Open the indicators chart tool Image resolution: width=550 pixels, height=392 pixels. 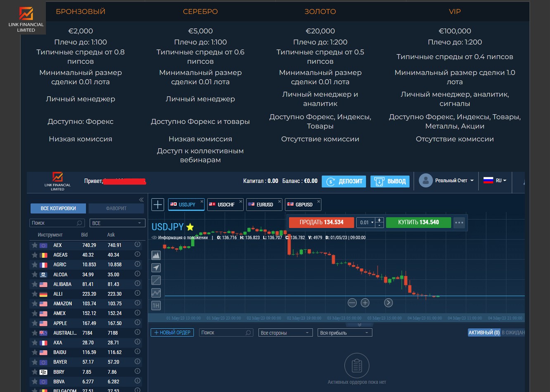point(156,293)
